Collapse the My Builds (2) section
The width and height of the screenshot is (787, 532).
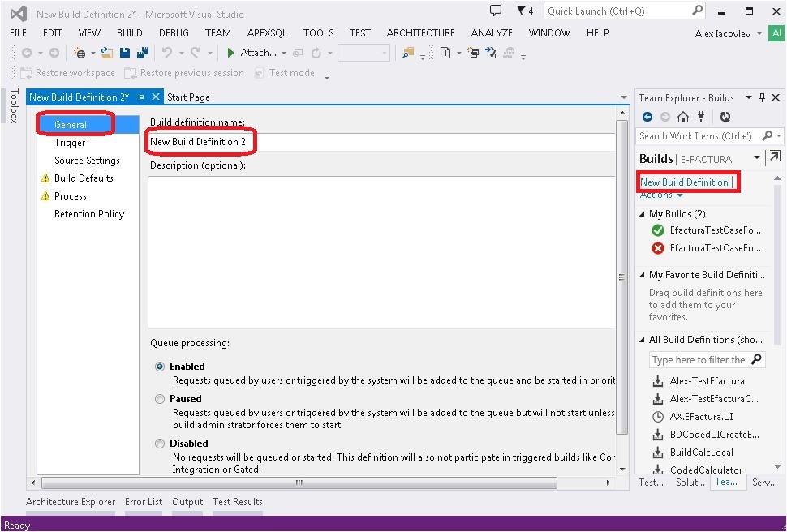coord(642,214)
